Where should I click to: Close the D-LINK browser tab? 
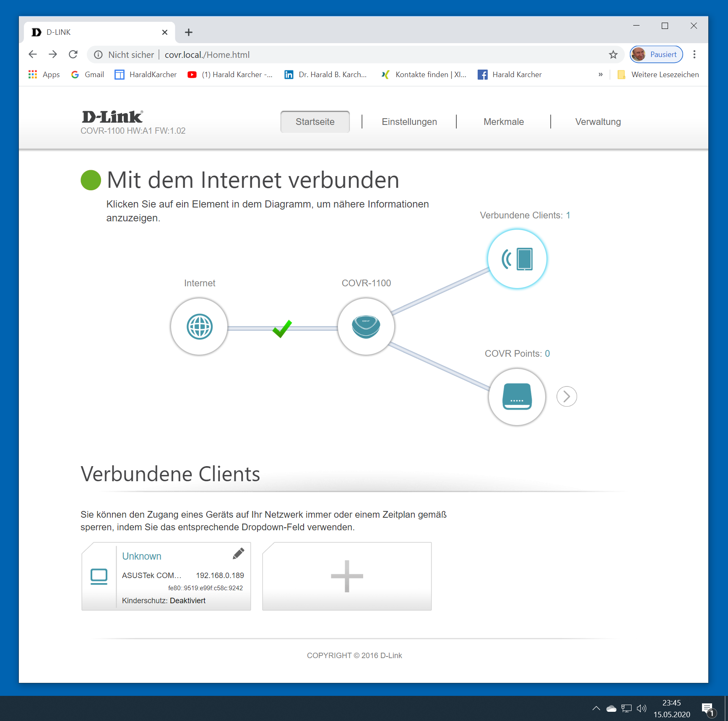click(165, 32)
